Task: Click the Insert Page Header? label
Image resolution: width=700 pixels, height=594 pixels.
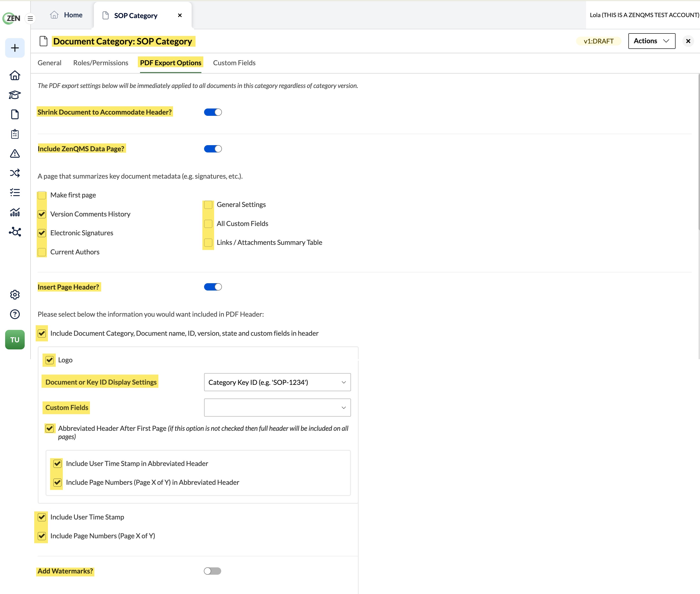Action: pos(68,287)
